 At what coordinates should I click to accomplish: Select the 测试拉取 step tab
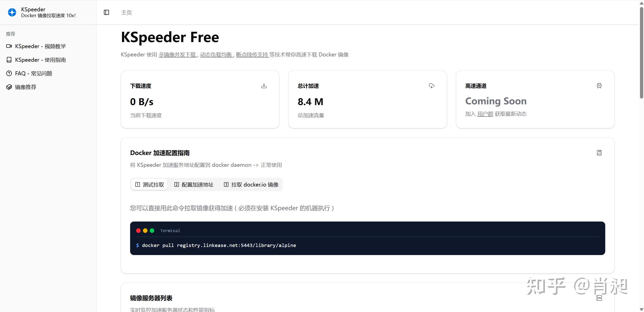tap(149, 184)
